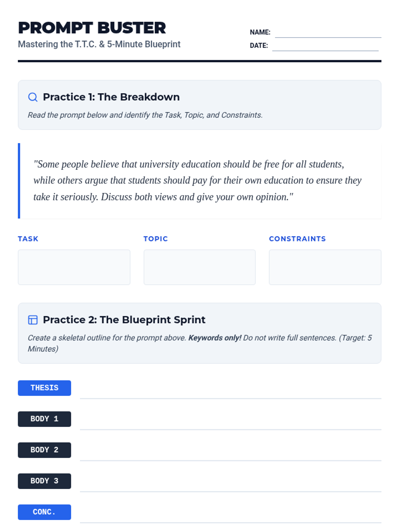Click the Practice 2: The Blueprint Sprint heading
The image size is (399, 532).
(x=124, y=320)
